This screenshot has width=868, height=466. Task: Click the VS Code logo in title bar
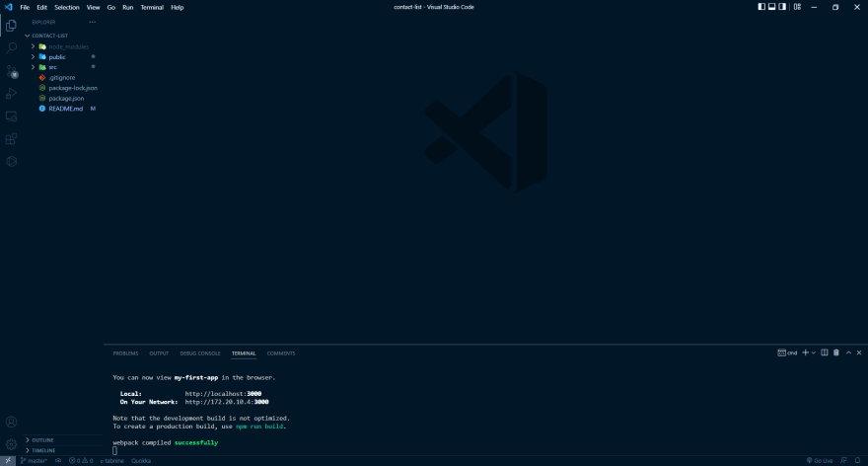pyautogui.click(x=8, y=7)
